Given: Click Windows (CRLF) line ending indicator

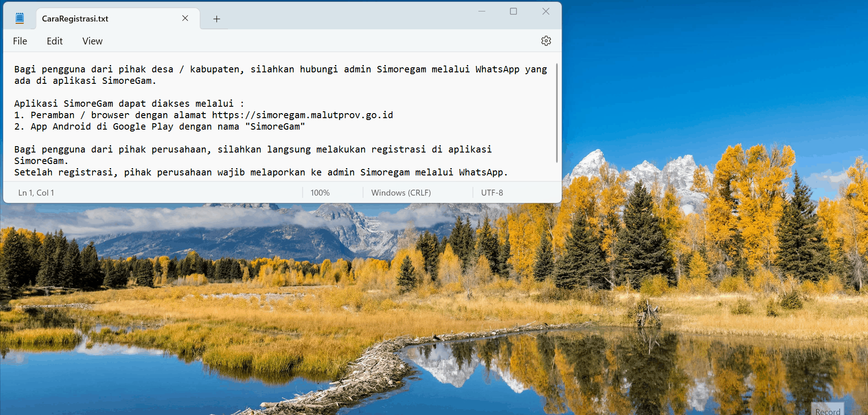Looking at the screenshot, I should [401, 193].
